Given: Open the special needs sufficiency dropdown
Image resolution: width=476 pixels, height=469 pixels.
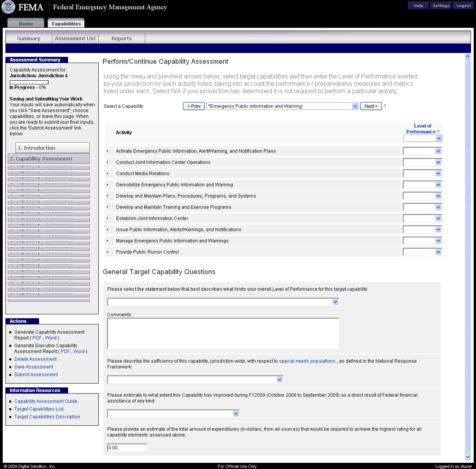Looking at the screenshot, I should [x=195, y=380].
